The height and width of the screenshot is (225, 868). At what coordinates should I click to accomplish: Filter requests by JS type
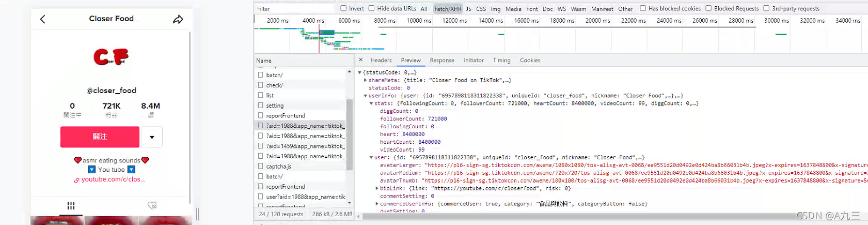468,9
